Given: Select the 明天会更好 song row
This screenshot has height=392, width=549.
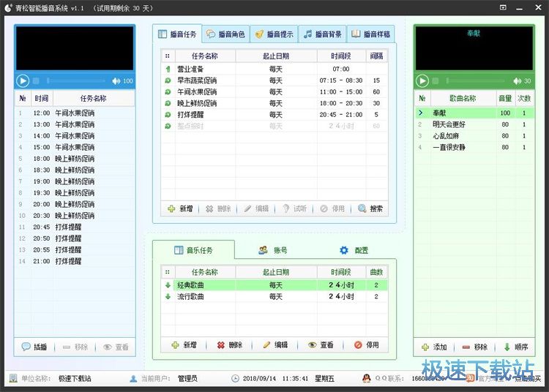Looking at the screenshot, I should [448, 124].
